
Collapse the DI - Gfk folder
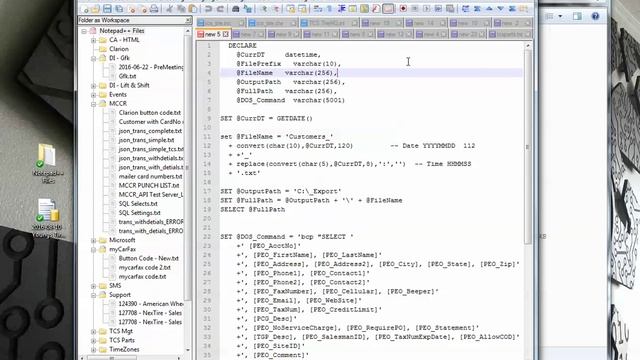click(x=93, y=58)
